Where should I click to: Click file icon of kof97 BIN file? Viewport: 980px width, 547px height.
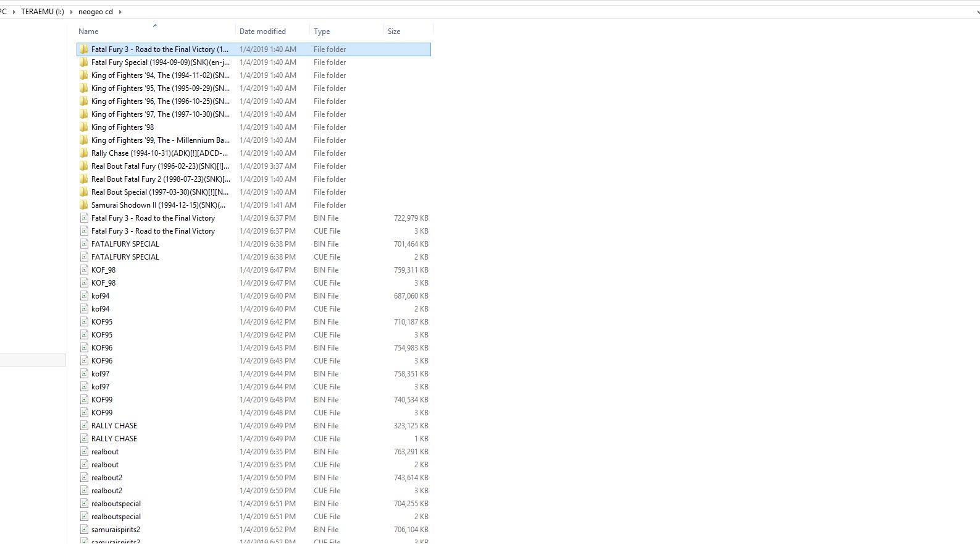coord(84,374)
